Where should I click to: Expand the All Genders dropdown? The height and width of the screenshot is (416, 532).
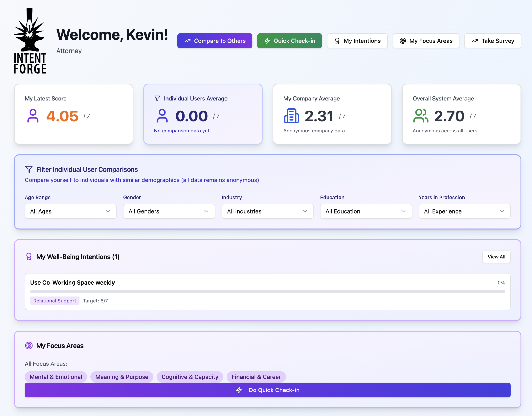pyautogui.click(x=169, y=211)
